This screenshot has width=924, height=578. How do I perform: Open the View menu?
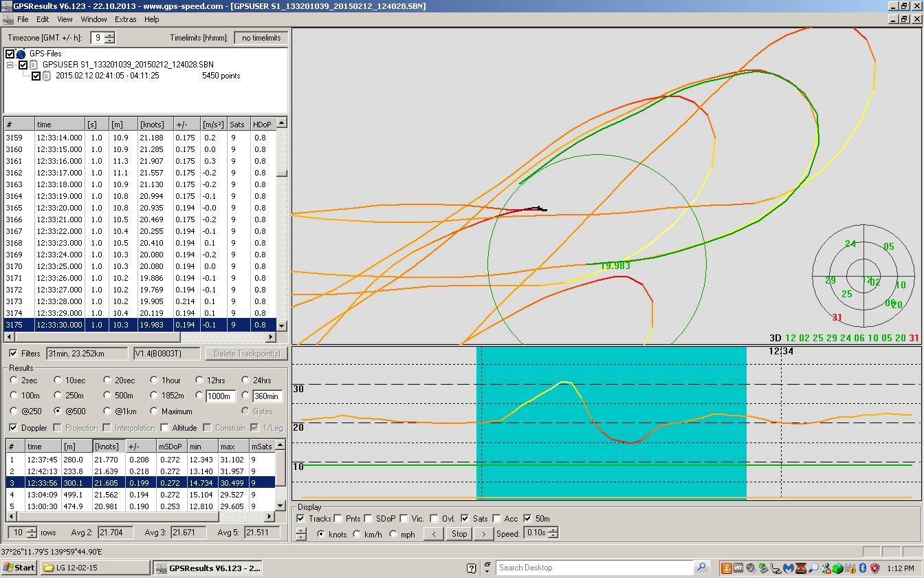click(x=65, y=19)
